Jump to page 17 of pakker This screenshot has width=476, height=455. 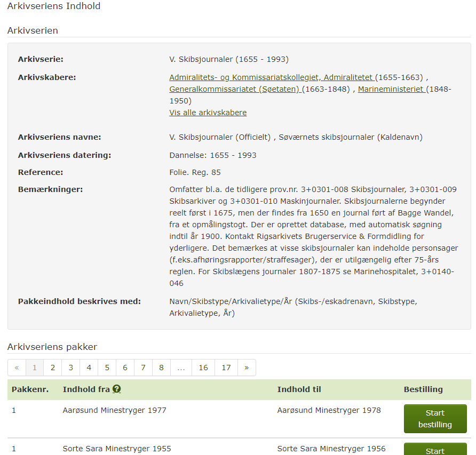coord(226,368)
